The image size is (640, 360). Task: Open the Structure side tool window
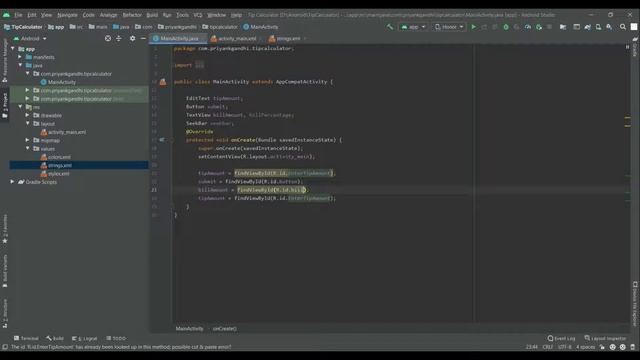point(5,313)
